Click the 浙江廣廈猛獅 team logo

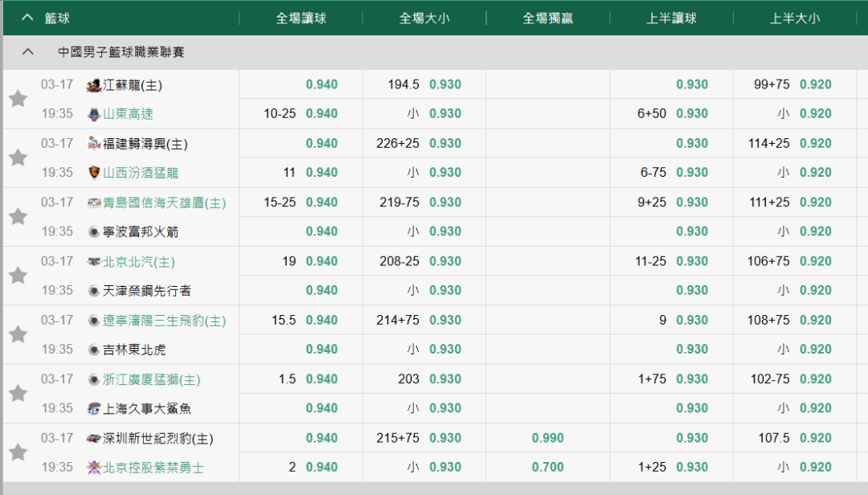pos(94,379)
